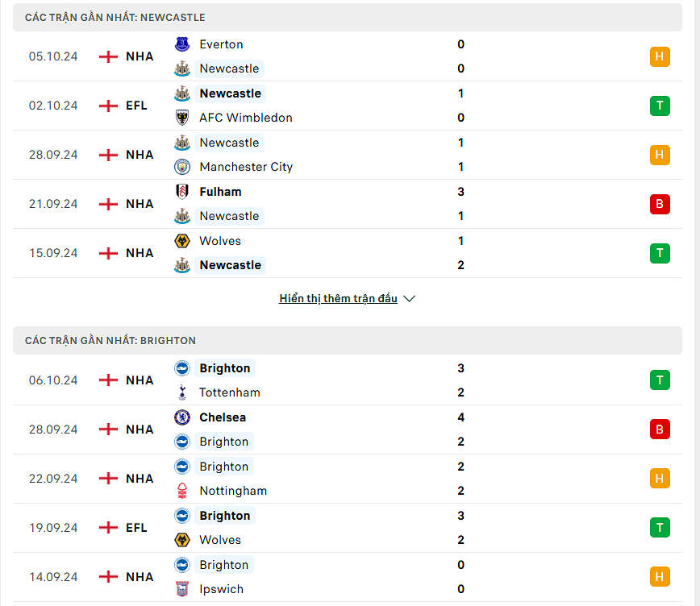Open the Newcastle recent matches header

115,17
